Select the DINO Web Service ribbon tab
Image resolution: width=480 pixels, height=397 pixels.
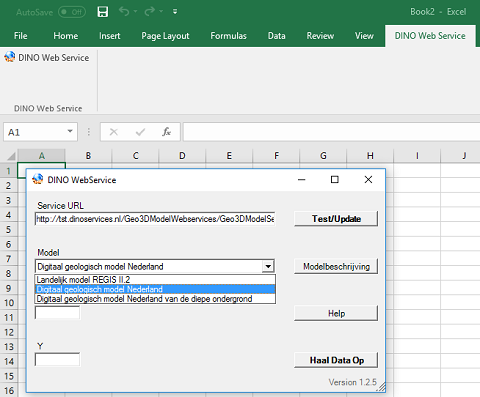430,36
